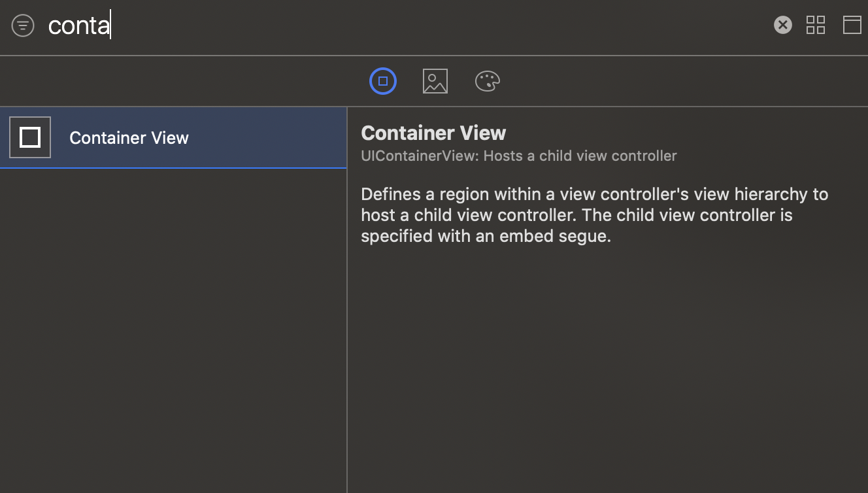Click the separator line beneath the library tabs

[x=434, y=107]
